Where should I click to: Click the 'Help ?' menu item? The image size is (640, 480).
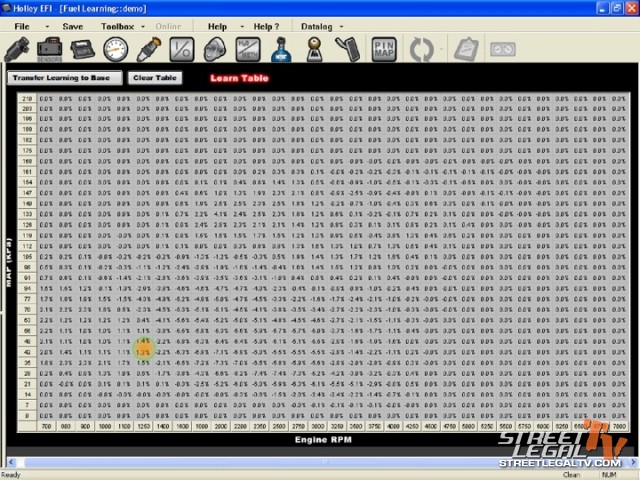pyautogui.click(x=266, y=27)
